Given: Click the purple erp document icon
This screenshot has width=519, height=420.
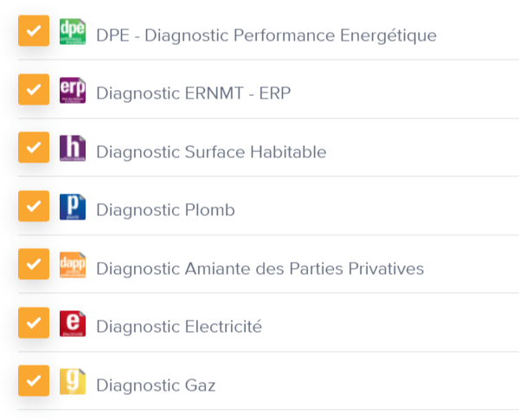Looking at the screenshot, I should click(x=73, y=90).
